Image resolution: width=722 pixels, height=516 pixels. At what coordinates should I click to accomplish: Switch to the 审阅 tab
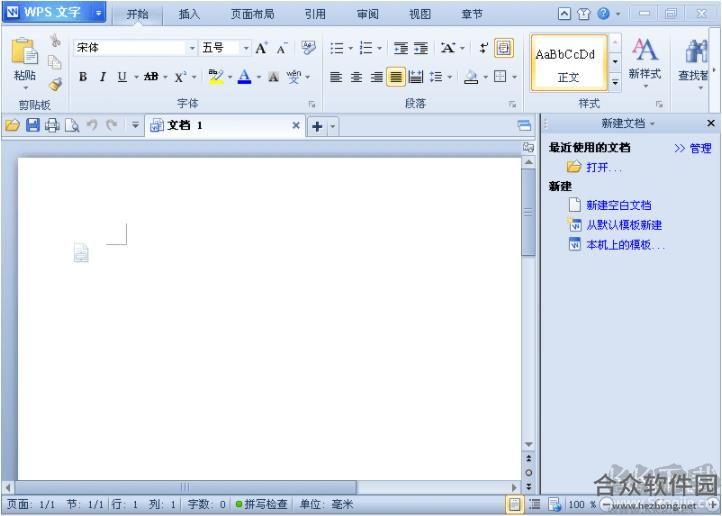click(367, 14)
